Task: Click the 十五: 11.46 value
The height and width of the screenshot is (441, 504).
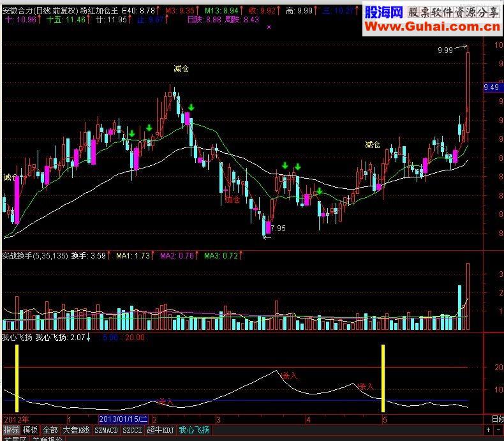Action: coord(66,20)
